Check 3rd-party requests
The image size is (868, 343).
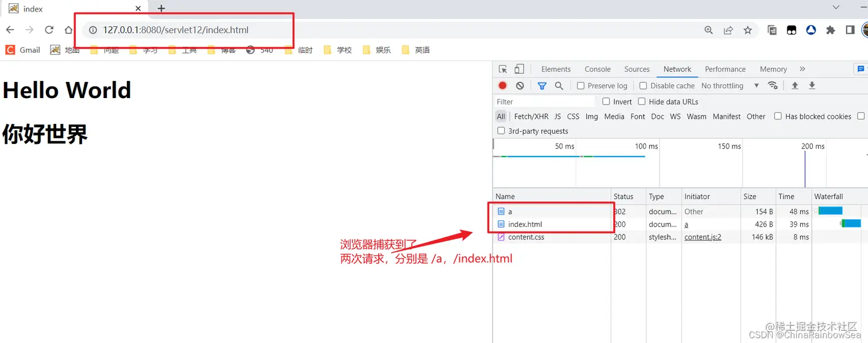pyautogui.click(x=501, y=131)
